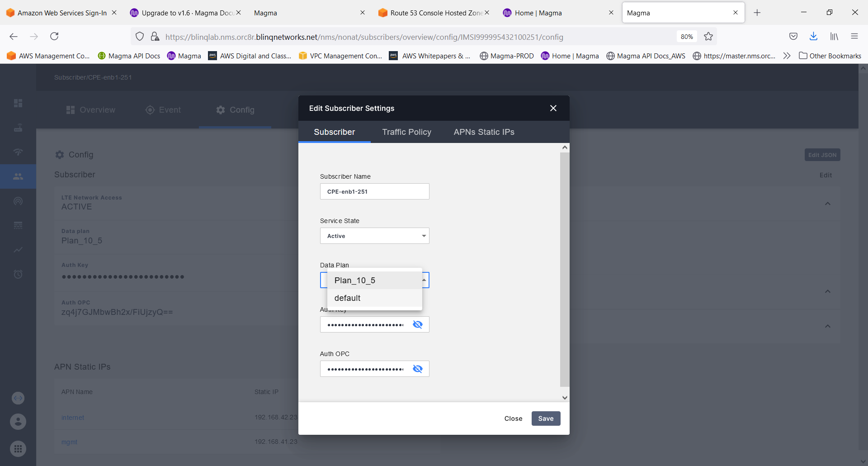Select the Subscribers icon in sidebar
The image size is (868, 466).
pos(18,176)
